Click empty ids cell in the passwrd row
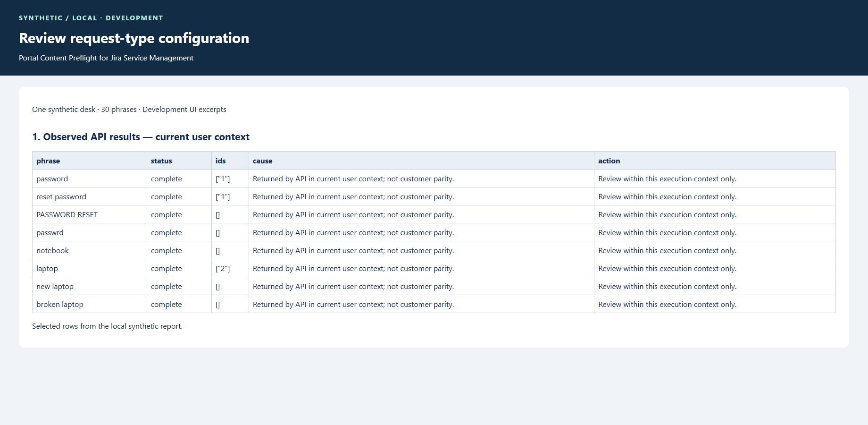 [230, 232]
